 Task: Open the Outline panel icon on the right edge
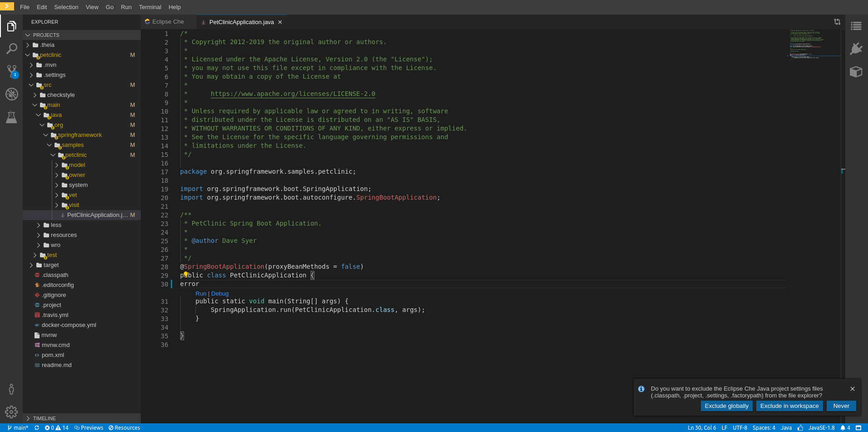[857, 26]
